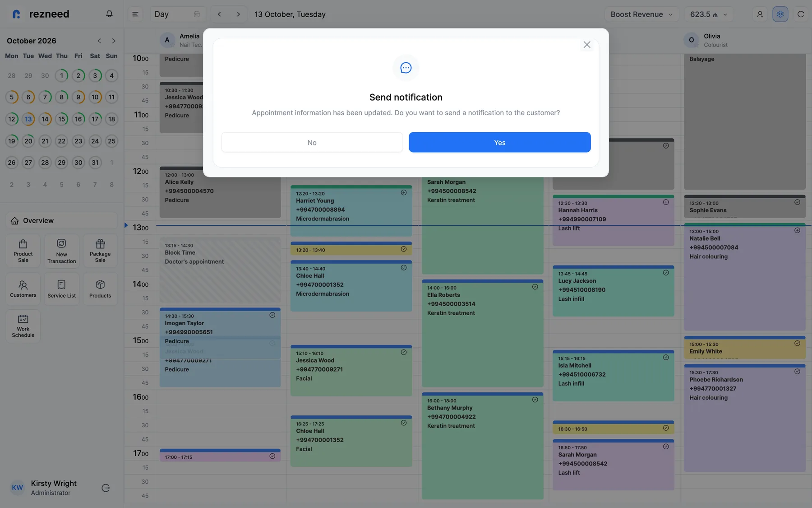Toggle status check on Harriet Young appointment
Image resolution: width=812 pixels, height=508 pixels.
(x=404, y=193)
